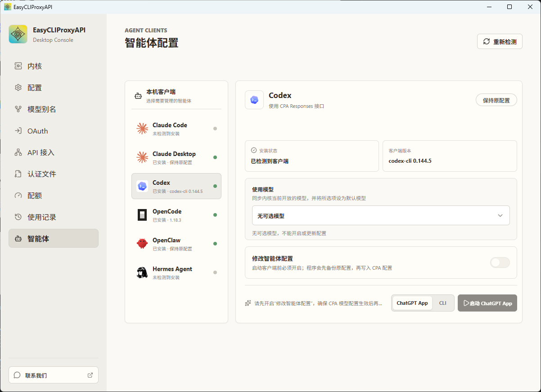This screenshot has height=392, width=541.
Task: Enable the 修改智能体配置 switch
Action: coord(500,263)
